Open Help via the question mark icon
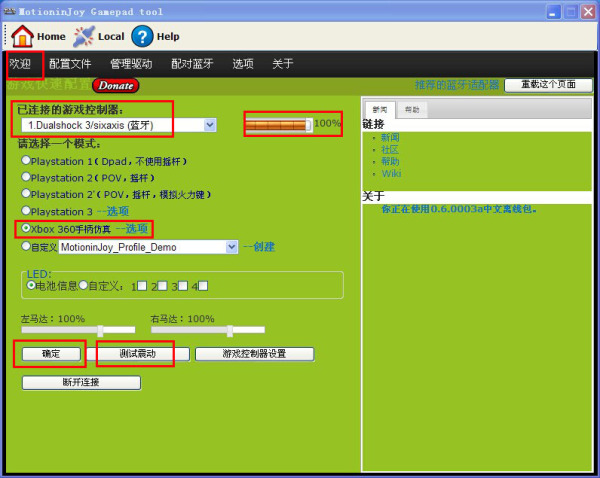The width and height of the screenshot is (600, 478). click(x=142, y=36)
